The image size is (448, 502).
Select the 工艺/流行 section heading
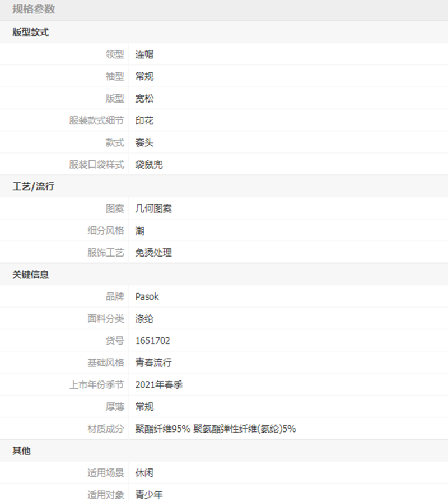click(x=33, y=187)
